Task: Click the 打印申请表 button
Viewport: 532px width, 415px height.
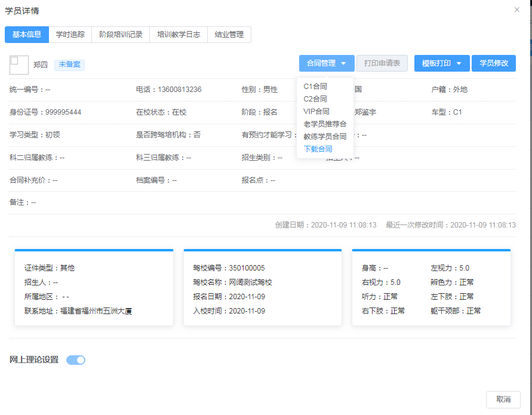Action: [x=382, y=63]
